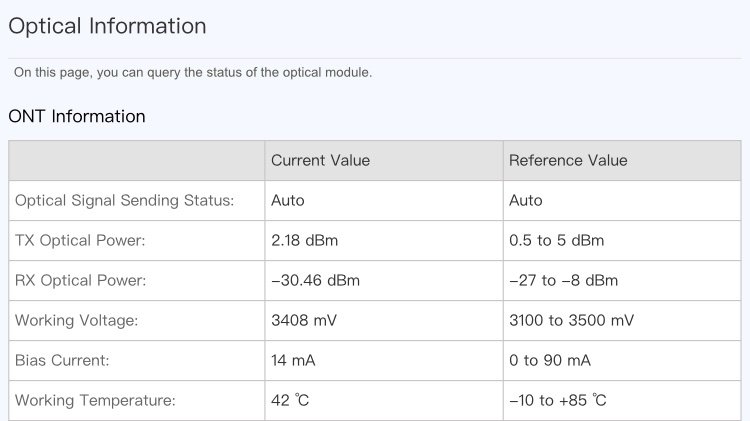
Task: Select the 14 mA bias current value
Action: (x=293, y=360)
